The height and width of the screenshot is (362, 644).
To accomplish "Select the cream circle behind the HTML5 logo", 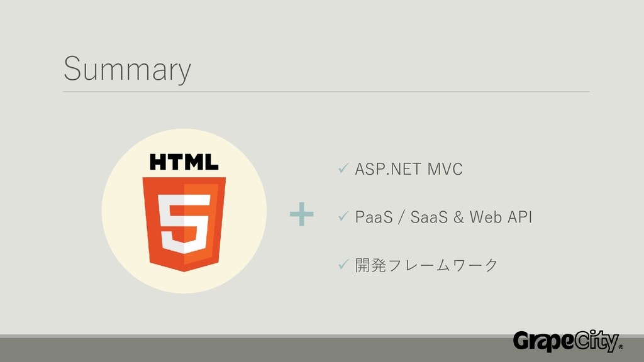I will (184, 211).
